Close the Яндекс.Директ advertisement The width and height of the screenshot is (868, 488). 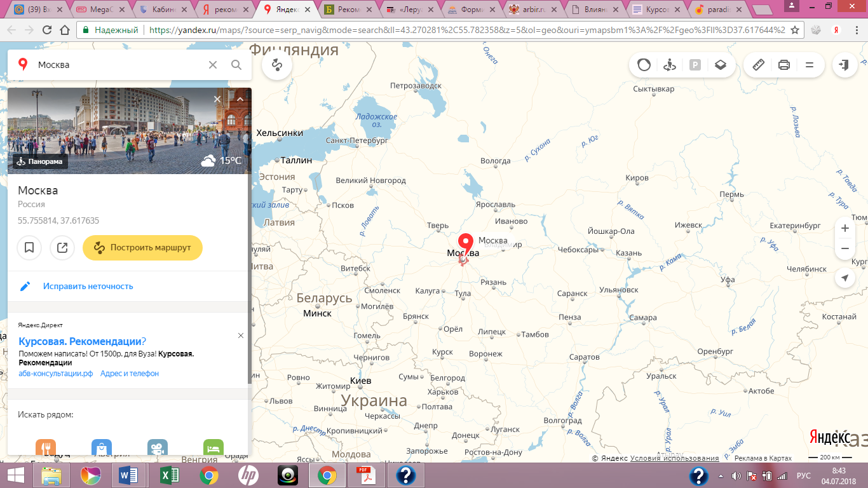(241, 335)
